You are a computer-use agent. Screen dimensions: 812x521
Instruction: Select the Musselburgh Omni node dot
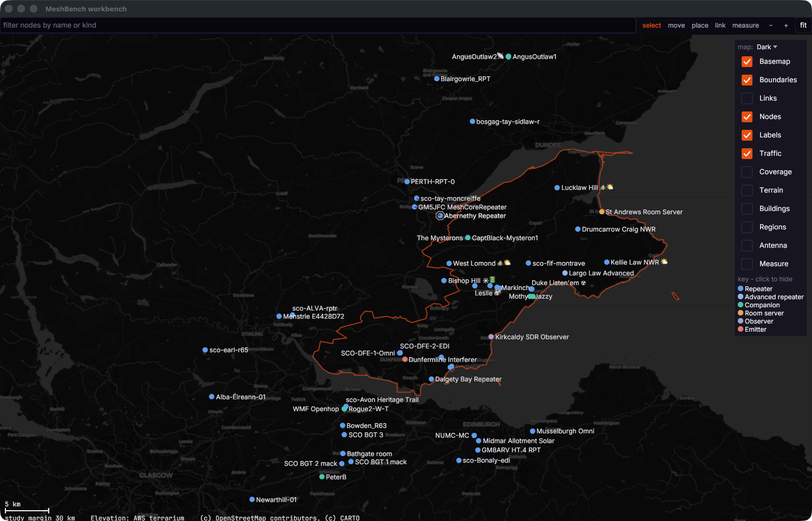point(533,431)
